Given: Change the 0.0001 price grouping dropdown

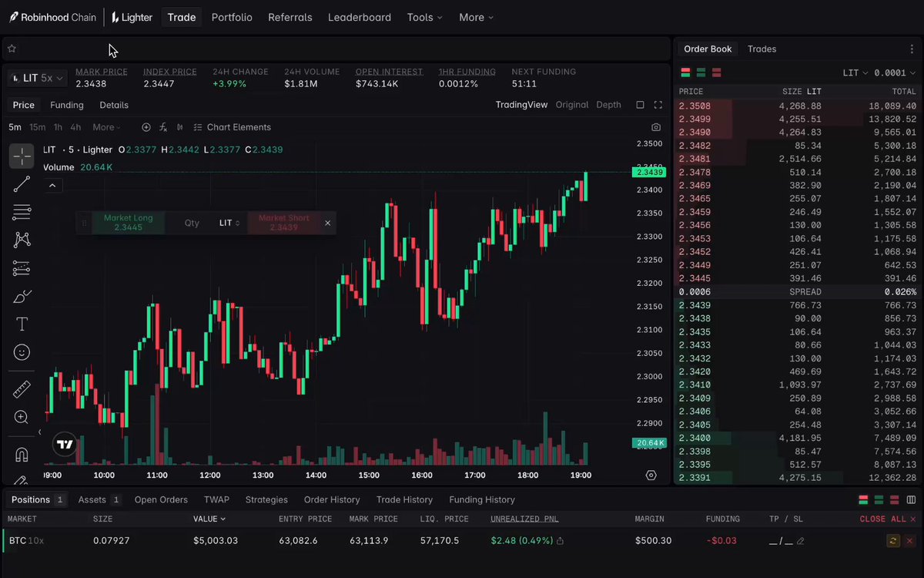Looking at the screenshot, I should [895, 72].
